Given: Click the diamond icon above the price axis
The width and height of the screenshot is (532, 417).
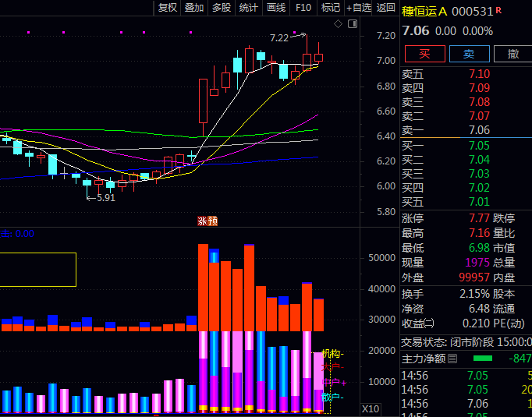Looking at the screenshot, I should (x=339, y=24).
